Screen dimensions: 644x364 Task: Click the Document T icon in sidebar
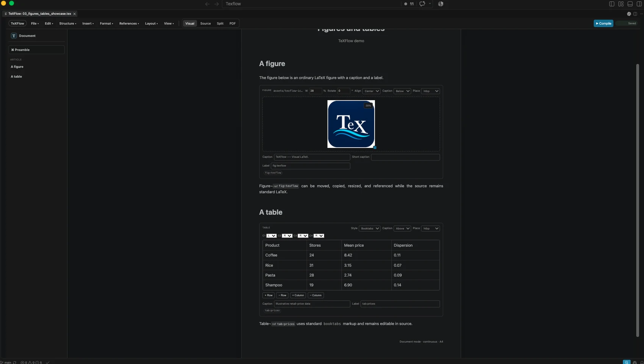[14, 36]
